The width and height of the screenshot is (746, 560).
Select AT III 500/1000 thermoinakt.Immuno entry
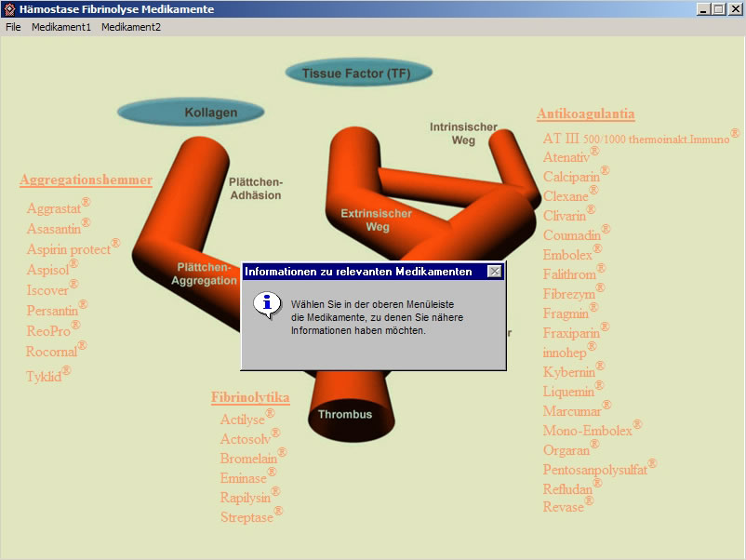(x=641, y=138)
